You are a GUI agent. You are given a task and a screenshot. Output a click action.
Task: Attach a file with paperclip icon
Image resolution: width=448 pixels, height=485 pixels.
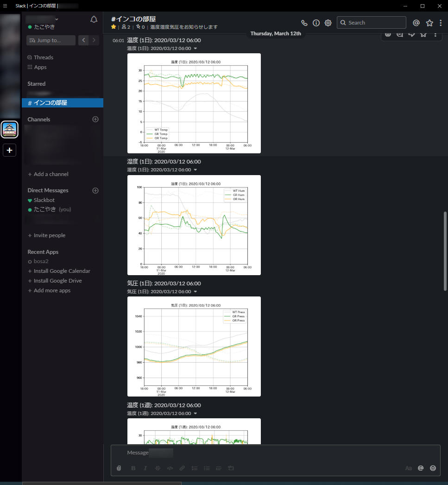pos(119,468)
